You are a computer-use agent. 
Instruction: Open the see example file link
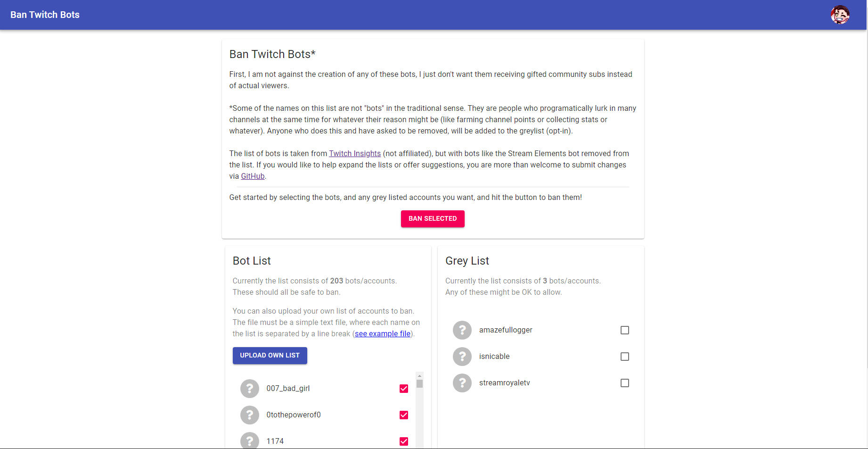(383, 334)
